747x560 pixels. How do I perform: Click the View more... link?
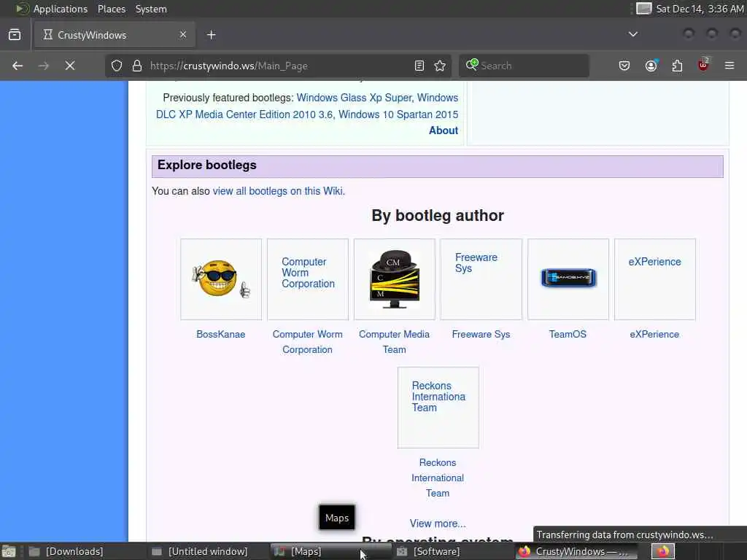point(438,524)
